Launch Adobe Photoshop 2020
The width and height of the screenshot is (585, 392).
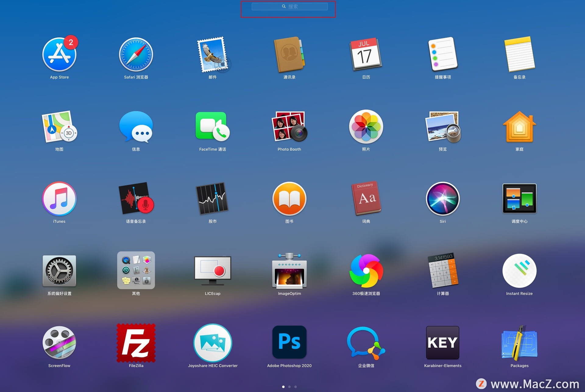[289, 342]
